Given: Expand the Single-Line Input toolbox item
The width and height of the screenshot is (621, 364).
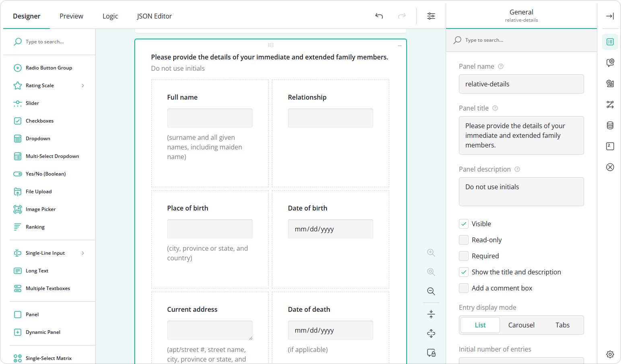Looking at the screenshot, I should (83, 253).
